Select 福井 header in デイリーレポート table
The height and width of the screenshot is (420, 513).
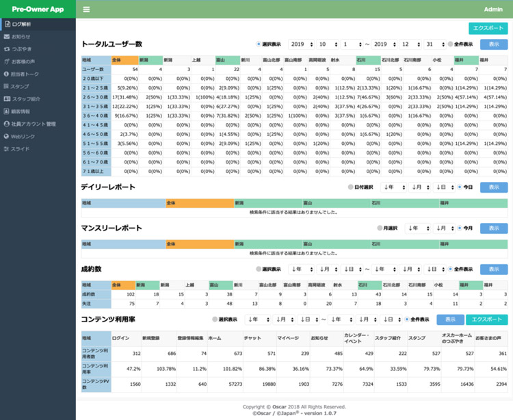[x=473, y=203]
